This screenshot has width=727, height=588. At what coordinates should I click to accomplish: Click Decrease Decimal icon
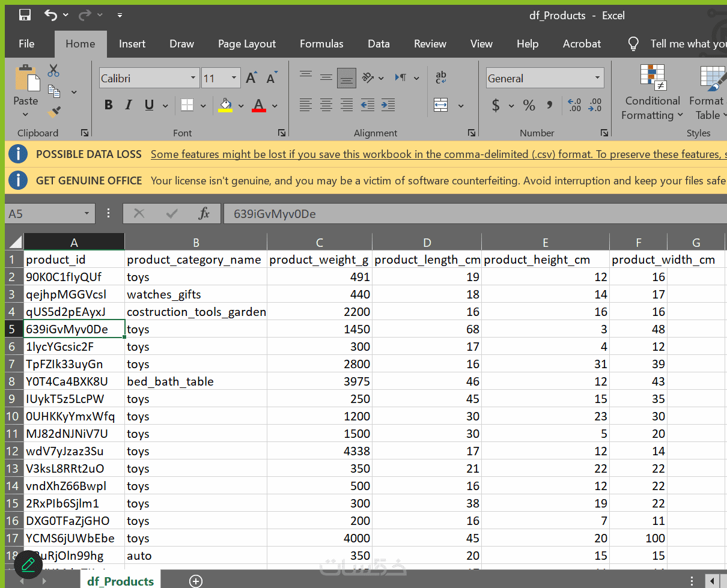tap(595, 105)
